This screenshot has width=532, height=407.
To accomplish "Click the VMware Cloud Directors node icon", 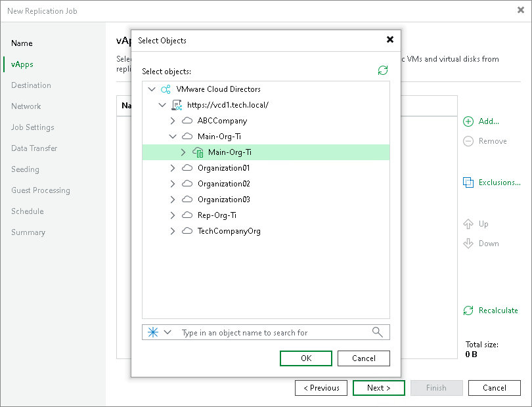I will (x=166, y=89).
